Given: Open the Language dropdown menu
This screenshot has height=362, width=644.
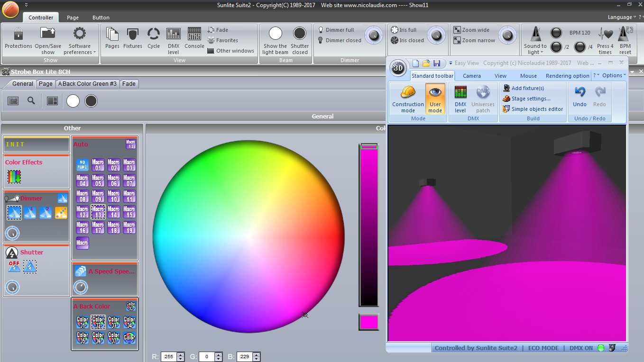Looking at the screenshot, I should point(622,17).
